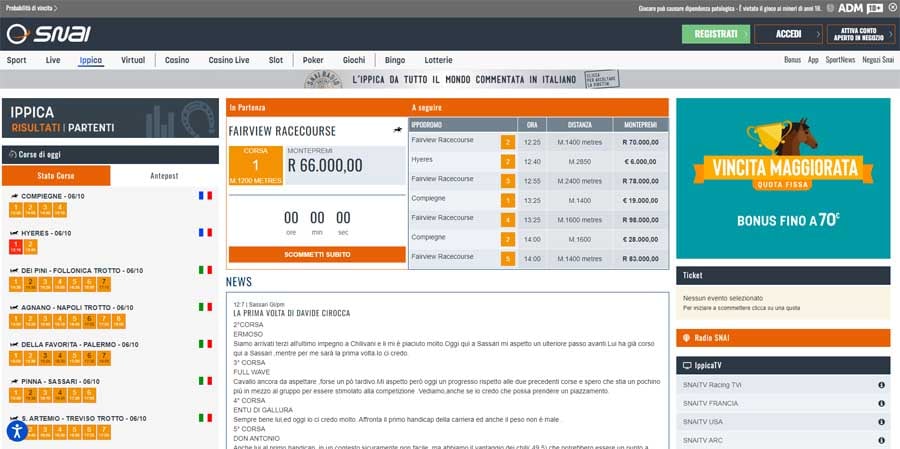Image resolution: width=900 pixels, height=449 pixels.
Task: Open the Sport section
Action: [17, 60]
